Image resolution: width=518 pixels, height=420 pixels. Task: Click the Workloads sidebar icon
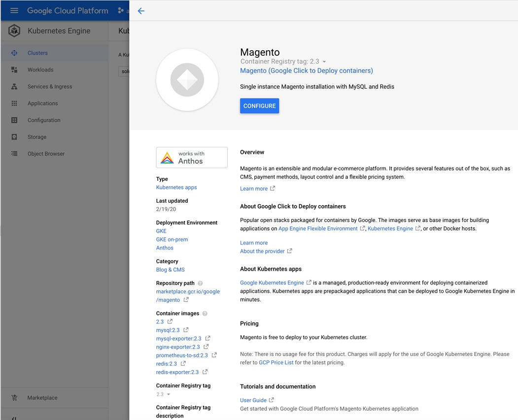[14, 70]
